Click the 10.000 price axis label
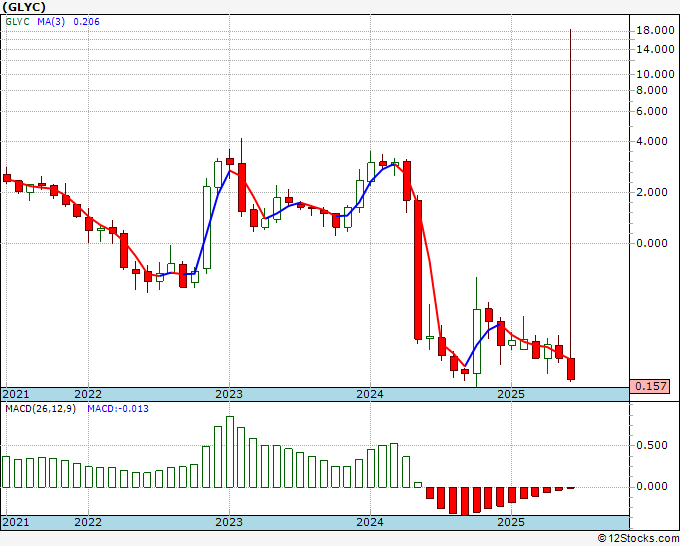Viewport: 680px width, 546px height. (655, 74)
